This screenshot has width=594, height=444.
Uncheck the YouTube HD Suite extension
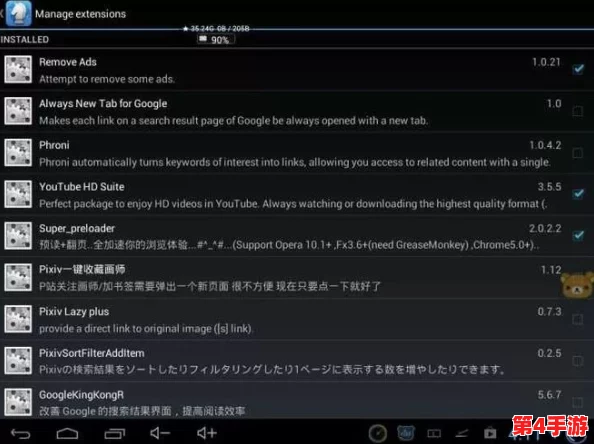578,194
